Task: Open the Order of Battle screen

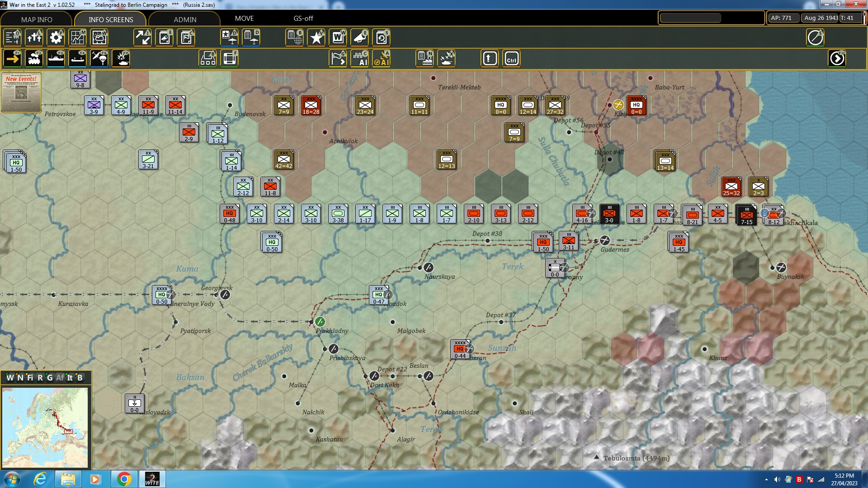Action: pyautogui.click(x=12, y=38)
